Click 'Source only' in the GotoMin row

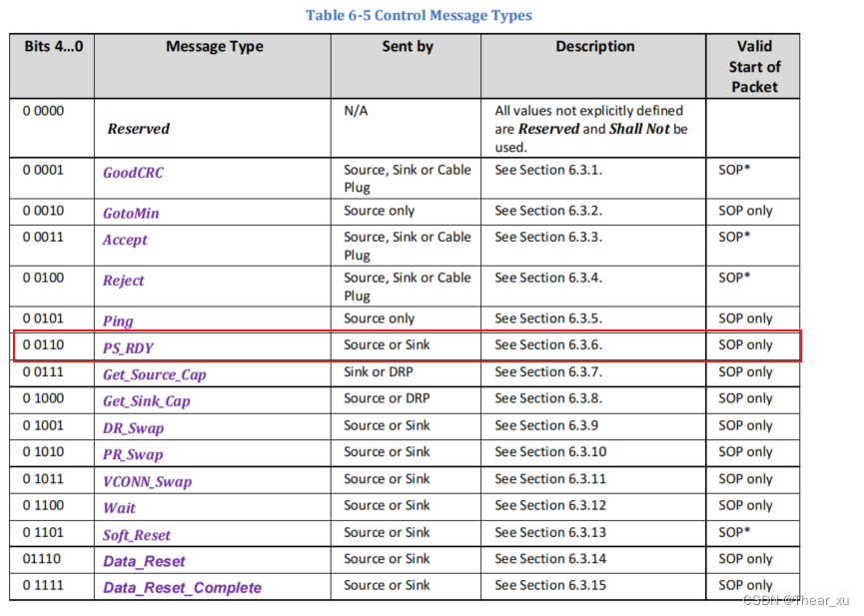(x=380, y=211)
